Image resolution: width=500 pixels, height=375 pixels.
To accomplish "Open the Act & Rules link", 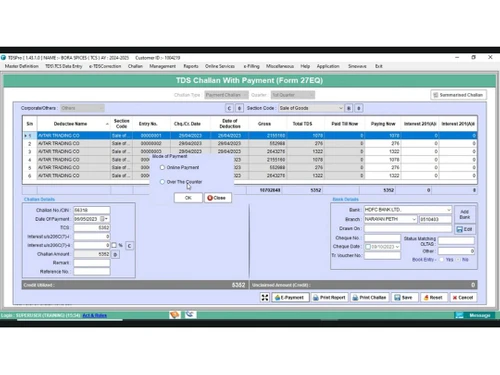I will pyautogui.click(x=95, y=315).
